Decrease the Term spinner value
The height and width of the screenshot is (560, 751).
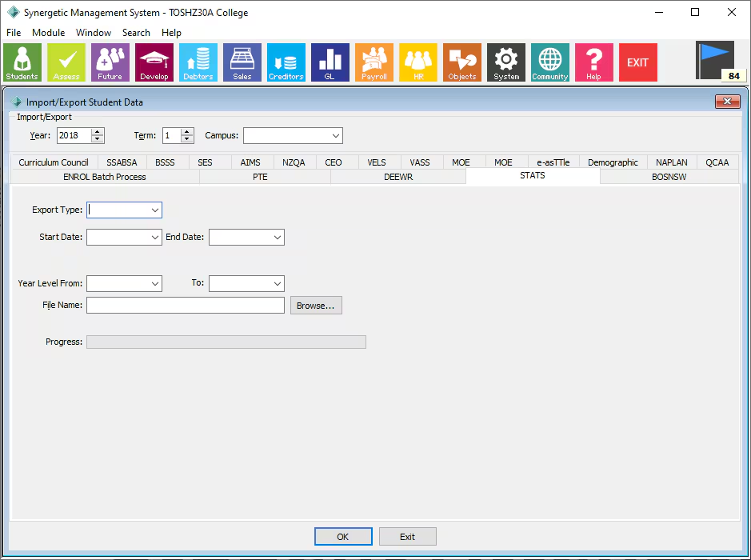tap(187, 139)
